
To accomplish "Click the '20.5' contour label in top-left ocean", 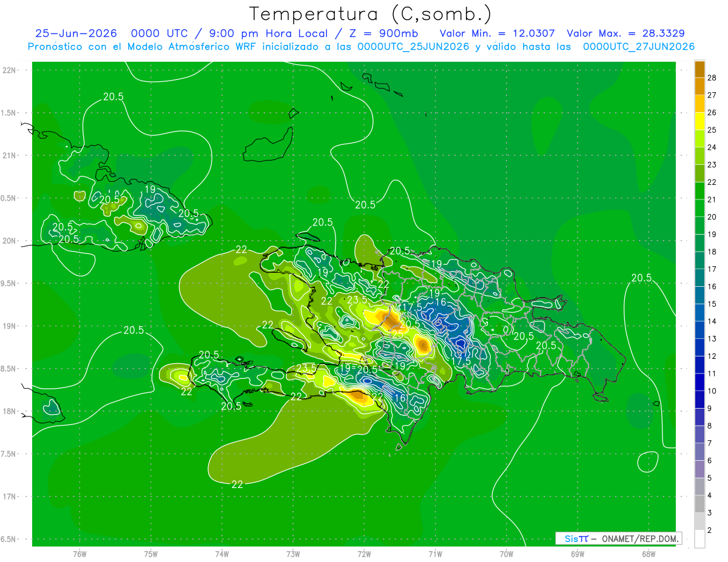I will click(x=113, y=97).
